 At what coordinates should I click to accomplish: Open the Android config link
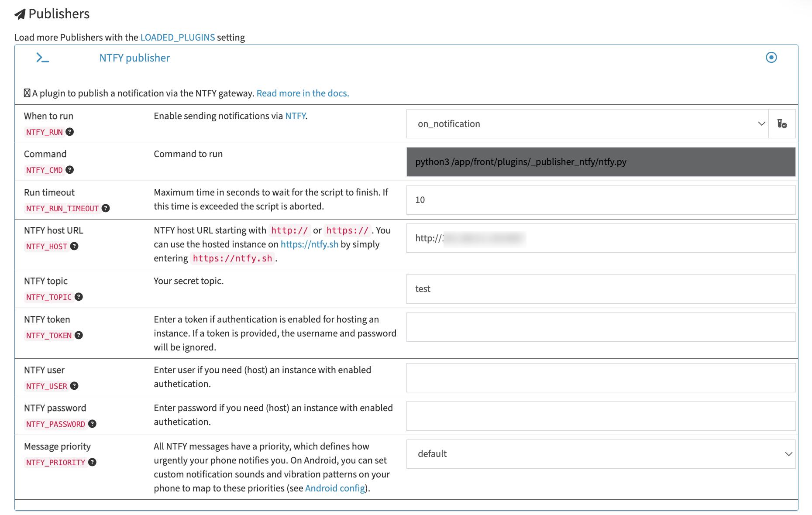pos(335,488)
